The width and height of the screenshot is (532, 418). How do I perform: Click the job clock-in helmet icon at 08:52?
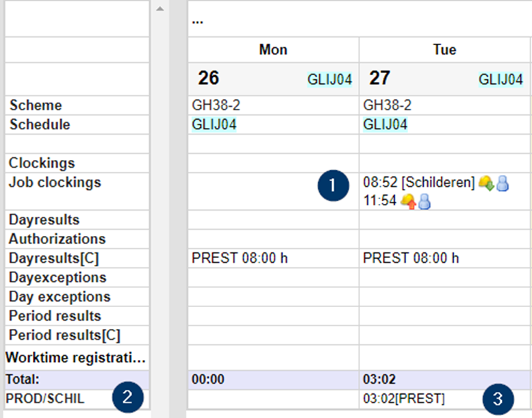[x=486, y=183]
